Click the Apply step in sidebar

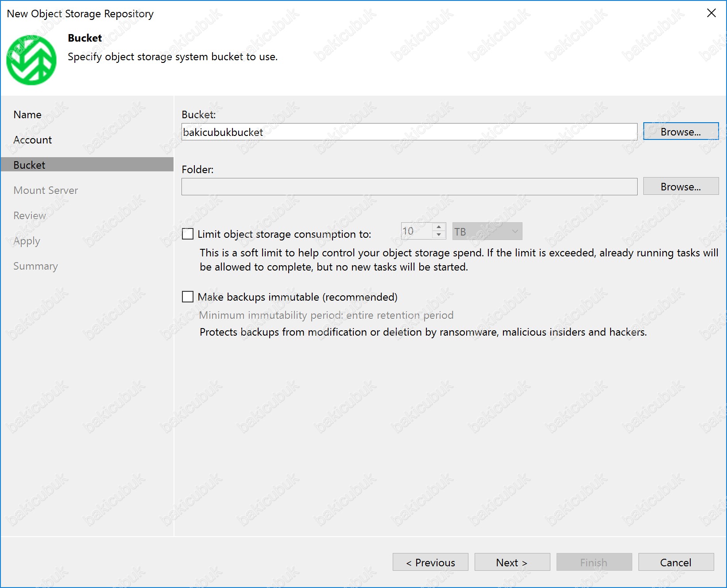coord(27,241)
